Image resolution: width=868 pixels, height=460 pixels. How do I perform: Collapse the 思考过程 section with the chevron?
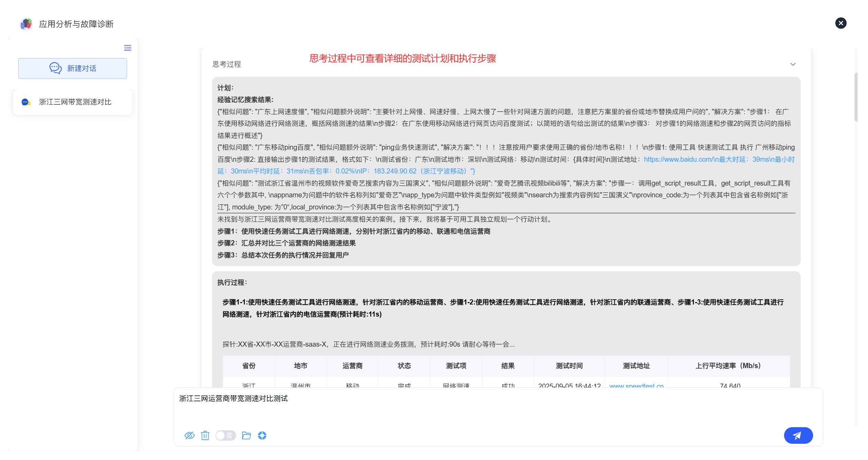click(793, 64)
